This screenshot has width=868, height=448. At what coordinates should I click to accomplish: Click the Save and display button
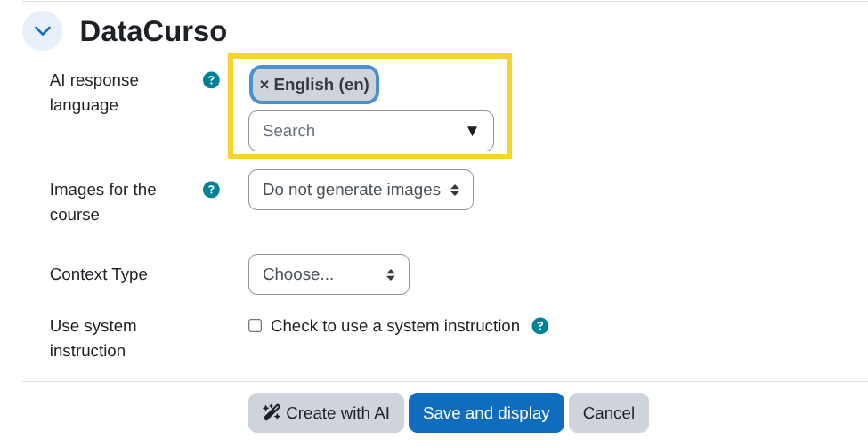pyautogui.click(x=486, y=413)
